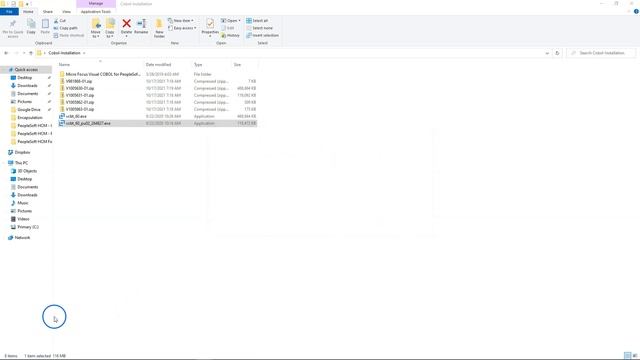The image size is (640, 360).
Task: Collapse the ribbon with the chevron
Action: pyautogui.click(x=629, y=11)
